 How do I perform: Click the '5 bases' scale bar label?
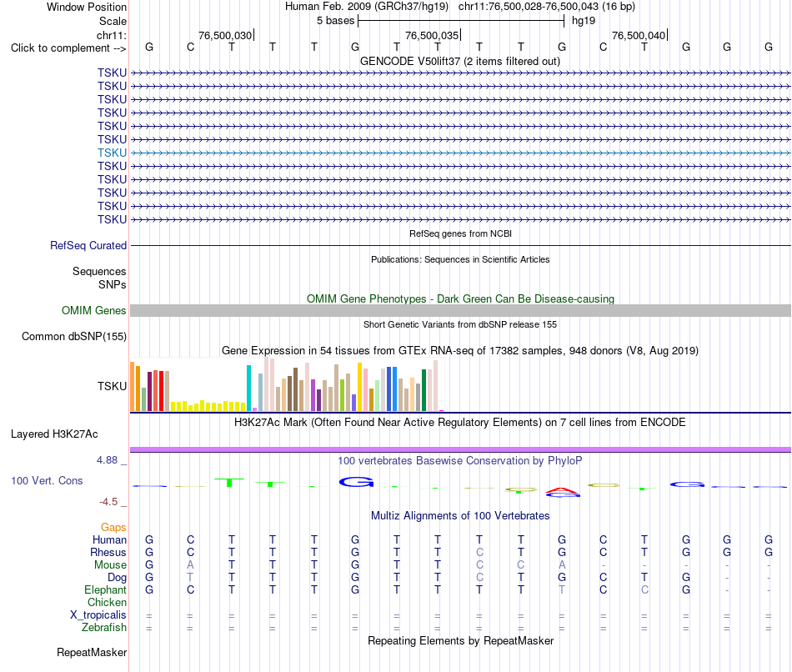tap(335, 21)
